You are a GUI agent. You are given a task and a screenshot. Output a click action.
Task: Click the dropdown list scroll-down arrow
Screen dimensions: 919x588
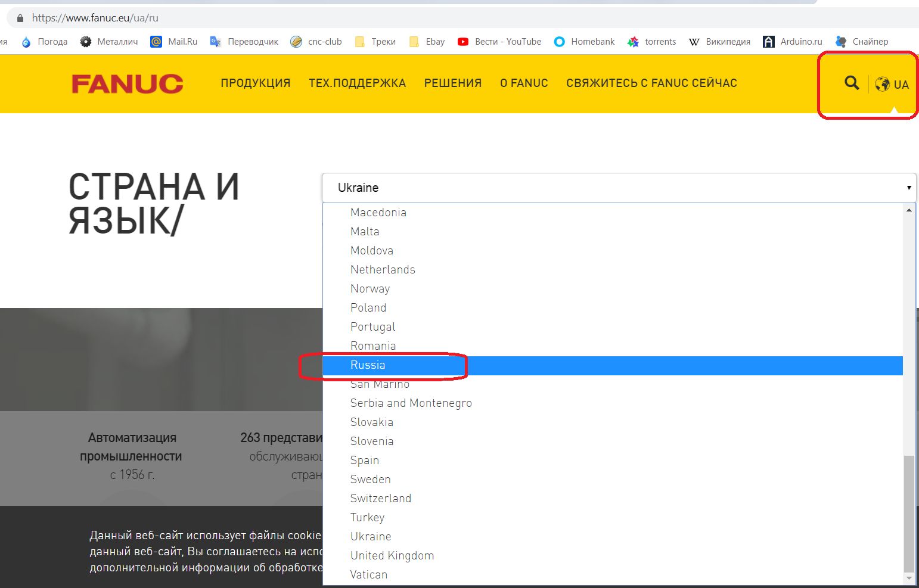pos(909,578)
